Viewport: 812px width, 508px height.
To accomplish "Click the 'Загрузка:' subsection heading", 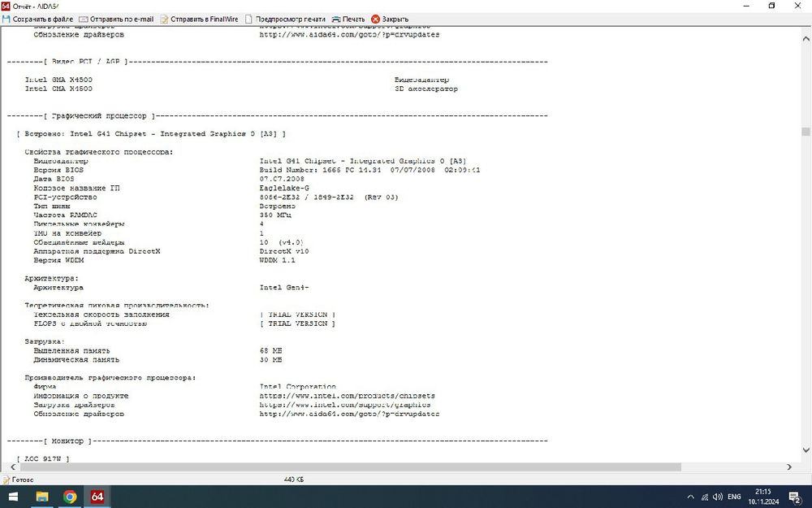I will click(45, 341).
